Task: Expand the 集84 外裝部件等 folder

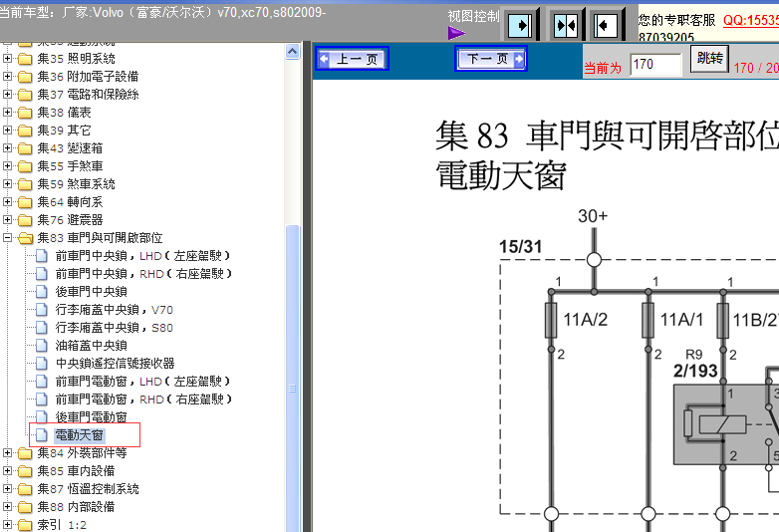Action: 7,453
